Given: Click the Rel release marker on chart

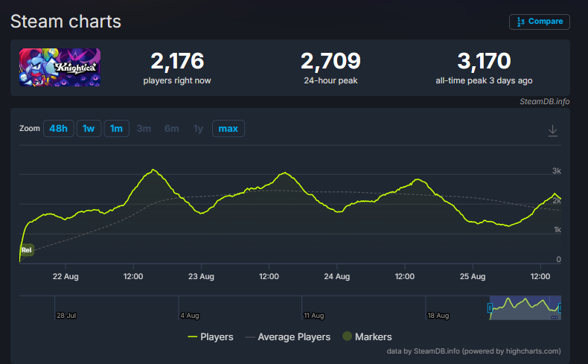Looking at the screenshot, I should point(27,250).
